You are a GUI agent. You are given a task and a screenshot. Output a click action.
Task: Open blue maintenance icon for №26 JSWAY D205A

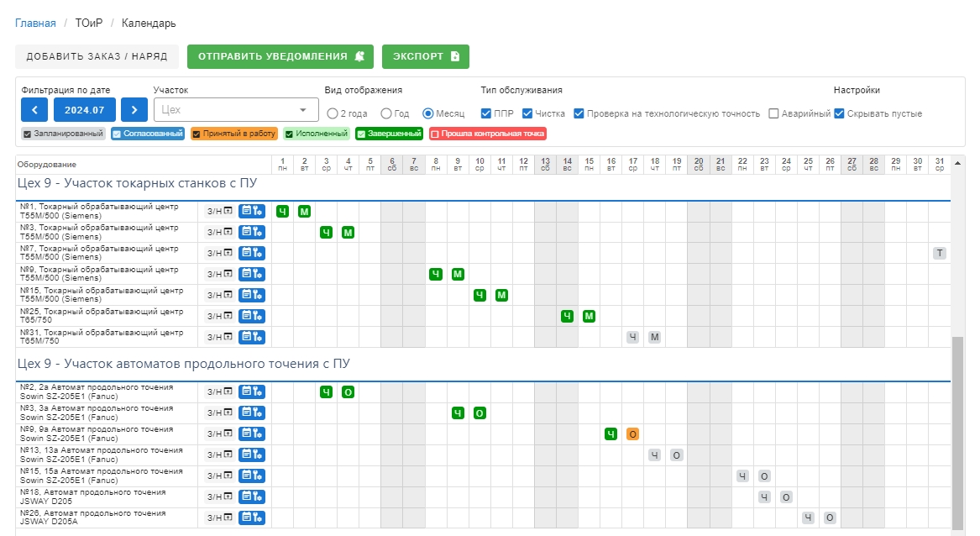251,518
